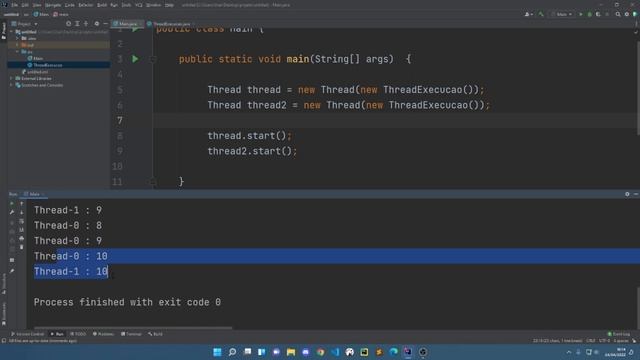Print the console output with printer icon
The image size is (640, 360).
pyautogui.click(x=22, y=238)
